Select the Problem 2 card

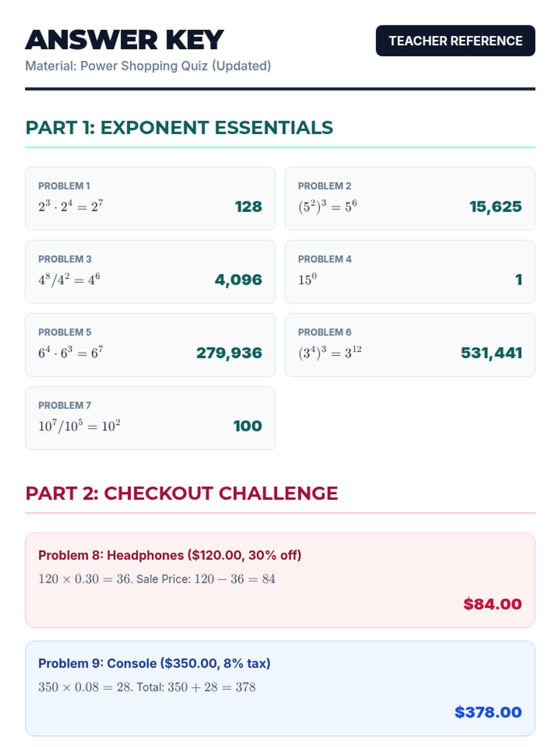click(409, 198)
